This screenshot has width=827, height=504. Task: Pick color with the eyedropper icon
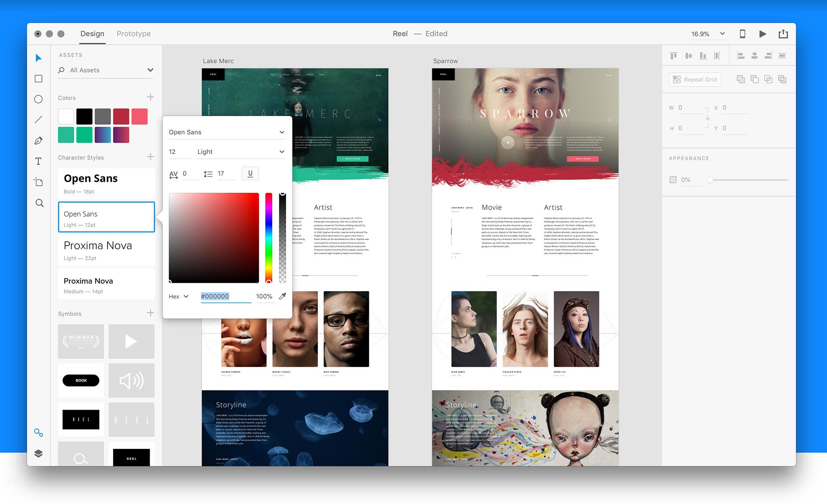[x=282, y=297]
